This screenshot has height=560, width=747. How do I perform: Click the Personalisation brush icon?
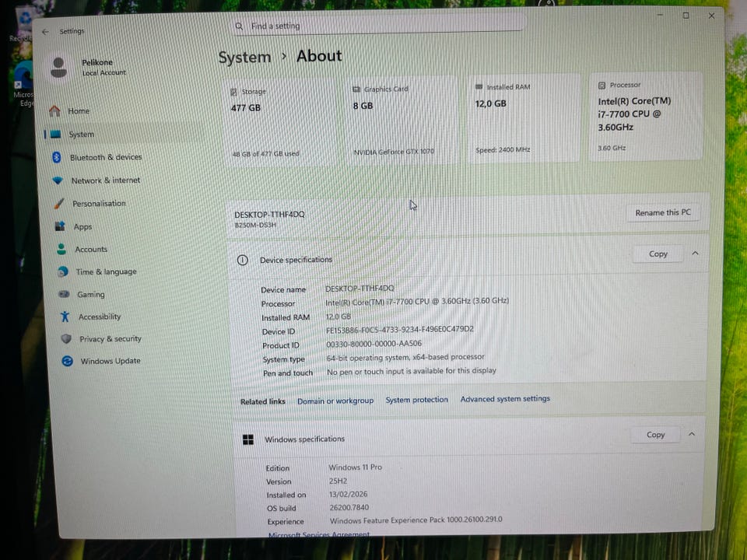[x=59, y=203]
